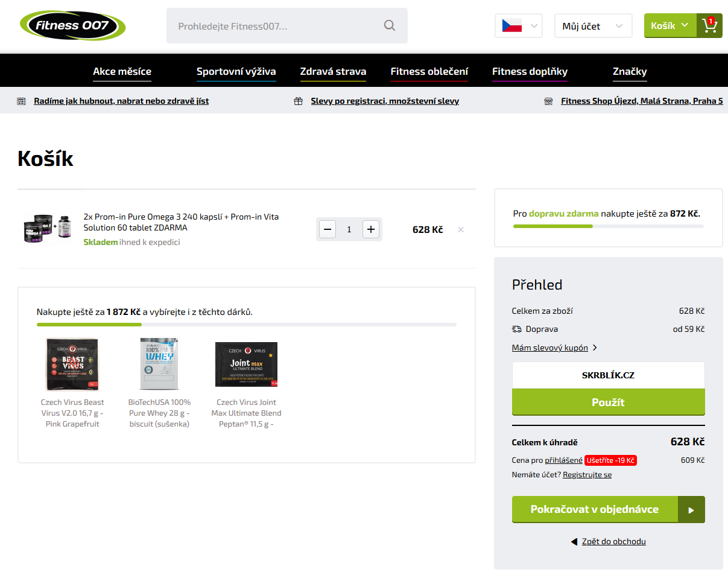Click the Fitness 007 logo
The height and width of the screenshot is (575, 728).
(x=72, y=25)
